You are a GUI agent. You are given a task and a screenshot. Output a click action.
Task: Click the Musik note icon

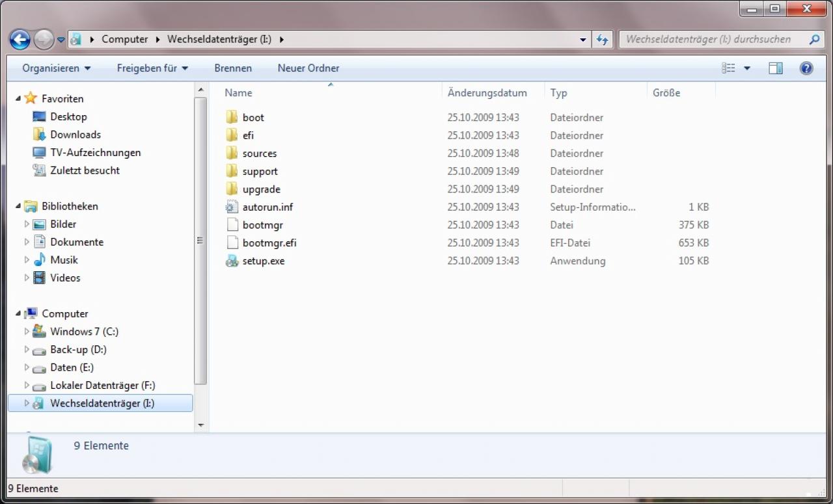(x=39, y=260)
